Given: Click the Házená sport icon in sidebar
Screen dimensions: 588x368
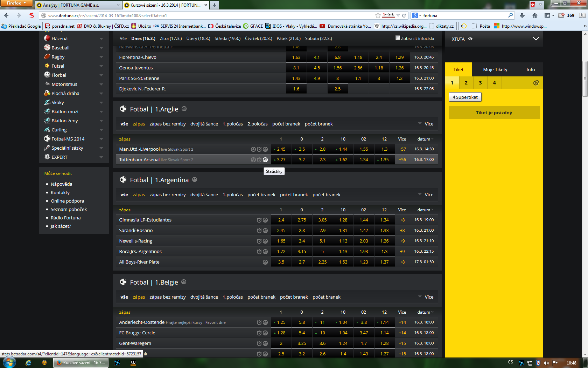Looking at the screenshot, I should pos(47,39).
